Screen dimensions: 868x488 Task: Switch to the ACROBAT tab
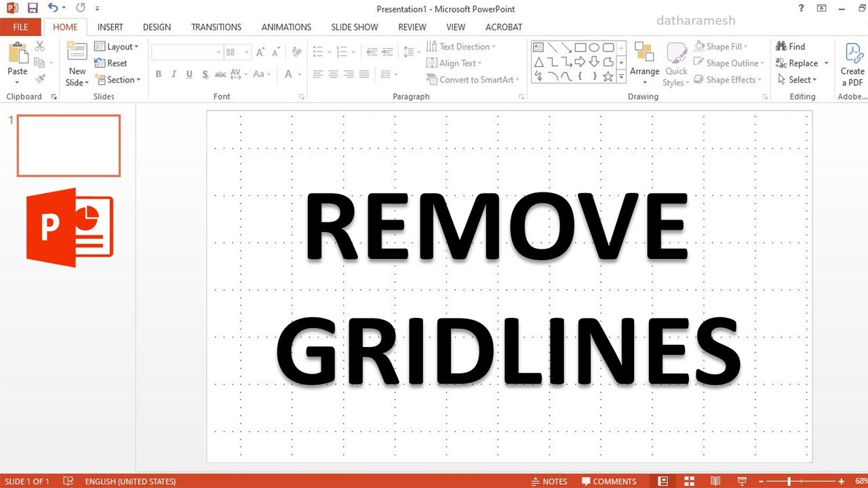coord(504,27)
